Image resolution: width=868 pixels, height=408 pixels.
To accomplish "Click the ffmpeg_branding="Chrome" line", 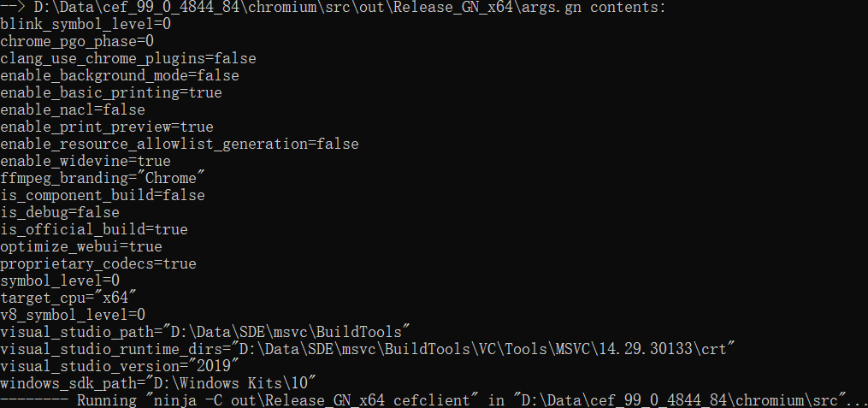I will tap(103, 178).
